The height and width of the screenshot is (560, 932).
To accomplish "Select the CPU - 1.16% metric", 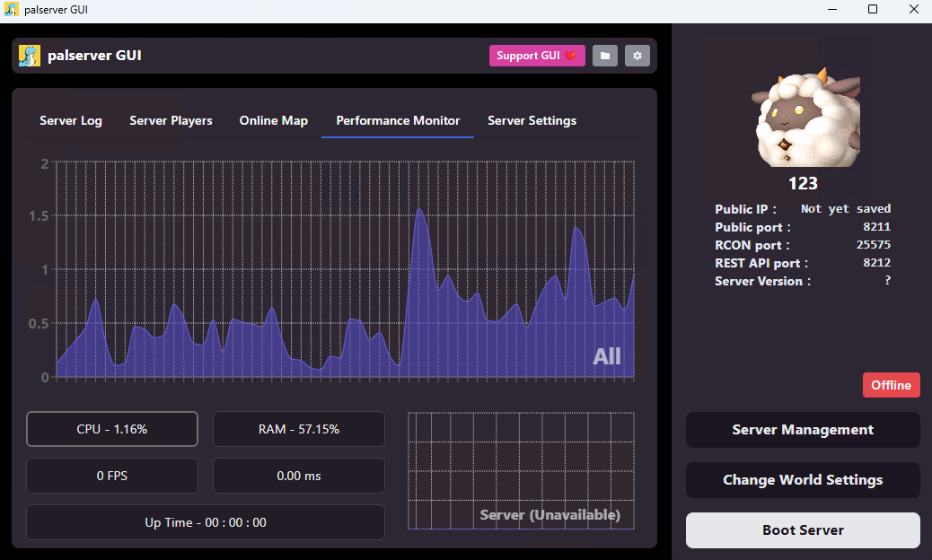I will (x=111, y=429).
